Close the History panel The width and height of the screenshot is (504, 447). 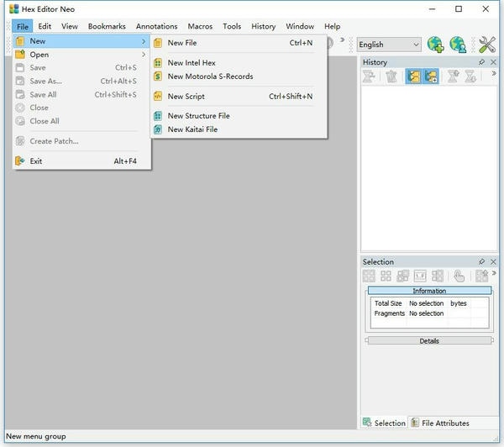click(493, 62)
